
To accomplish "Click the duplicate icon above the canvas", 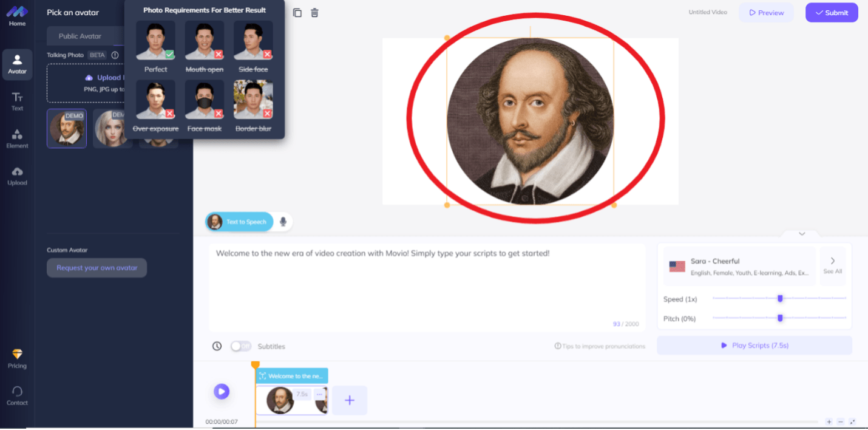I will click(x=297, y=13).
